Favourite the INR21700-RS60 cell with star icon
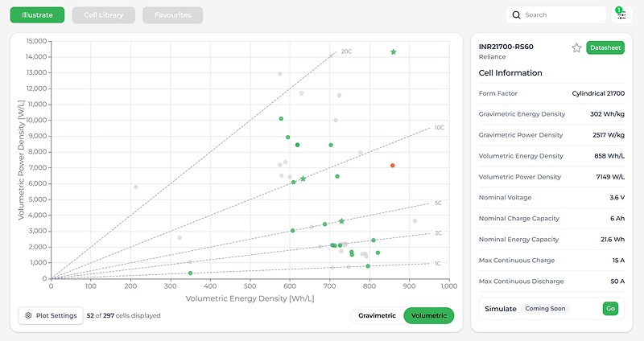This screenshot has width=644, height=341. [576, 47]
